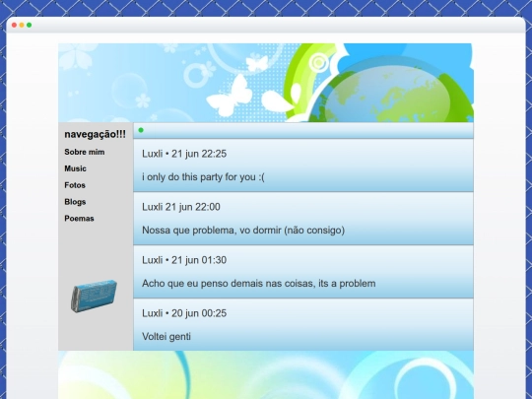Go to the Fotos page
This screenshot has width=532, height=399.
pos(75,185)
